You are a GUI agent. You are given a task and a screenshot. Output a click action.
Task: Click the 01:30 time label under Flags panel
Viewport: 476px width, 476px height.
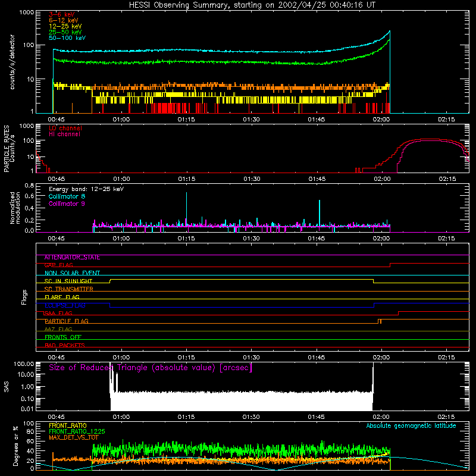[x=251, y=358]
